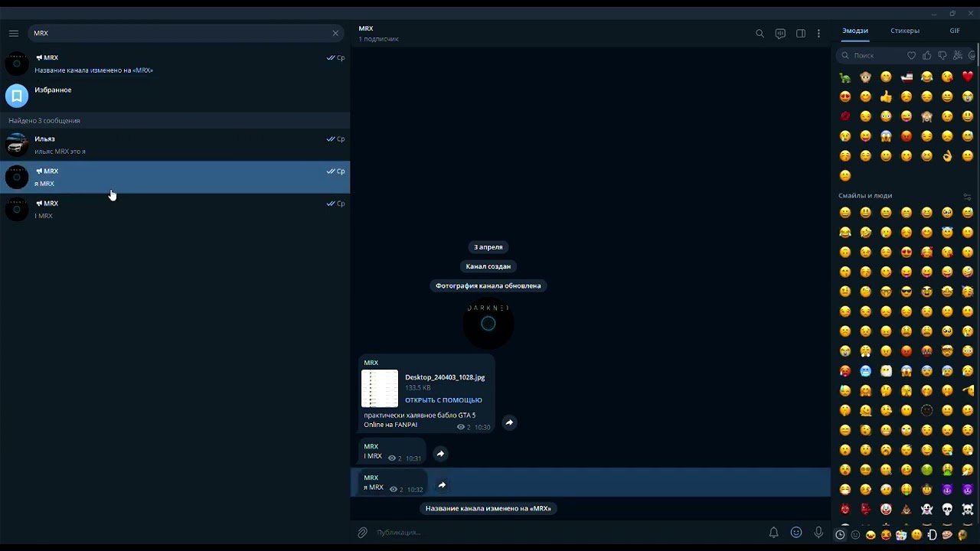Click the DARKNET channel photo
Viewport: 980px width, 551px height.
(488, 324)
